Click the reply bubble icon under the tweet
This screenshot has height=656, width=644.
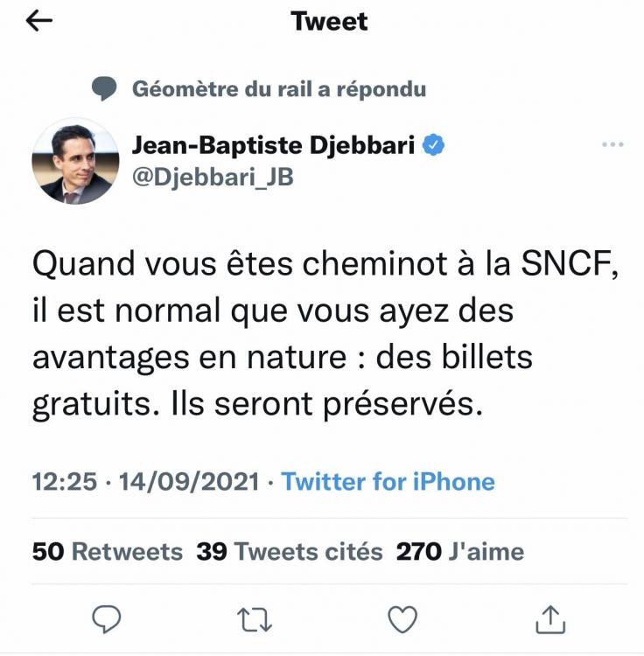click(x=106, y=620)
